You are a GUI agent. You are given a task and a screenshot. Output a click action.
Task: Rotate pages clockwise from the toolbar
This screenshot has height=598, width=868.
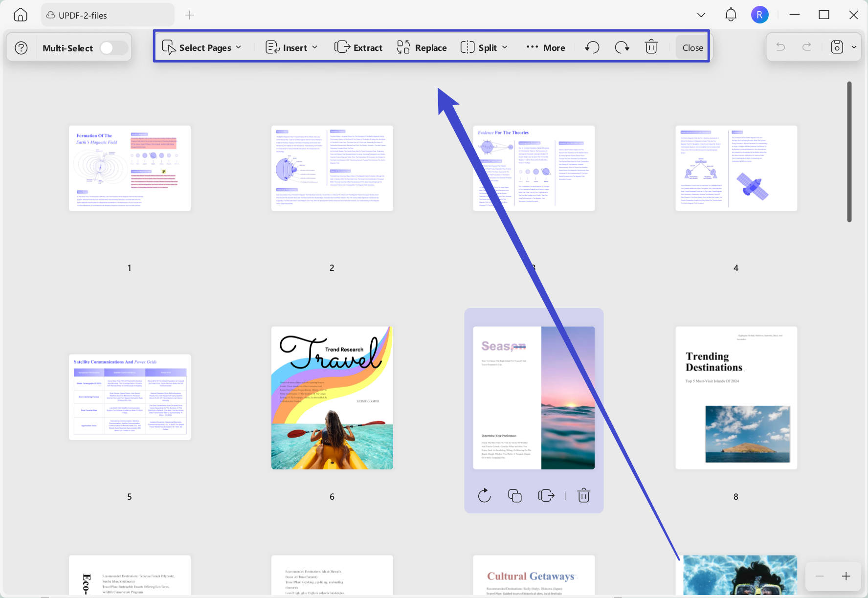coord(622,47)
